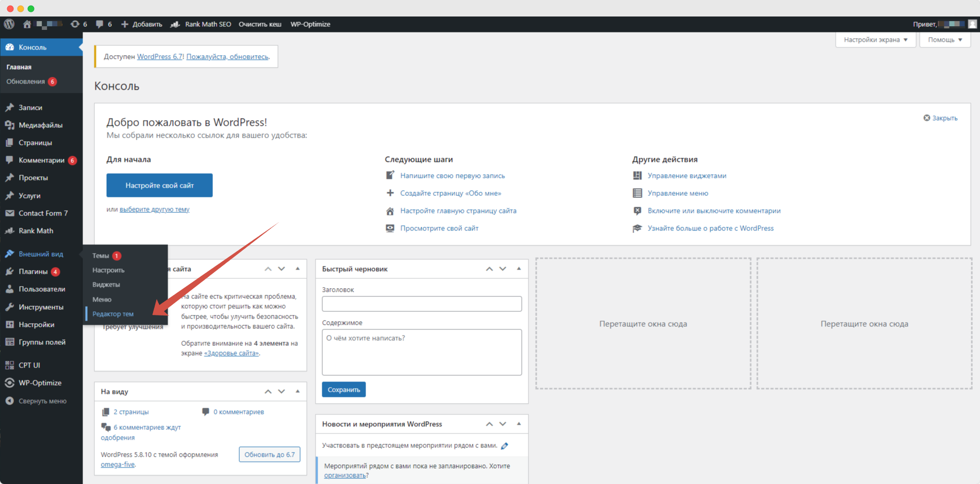Expand the Настройки экрана dropdown
Screen dimensions: 980x484
[875, 40]
